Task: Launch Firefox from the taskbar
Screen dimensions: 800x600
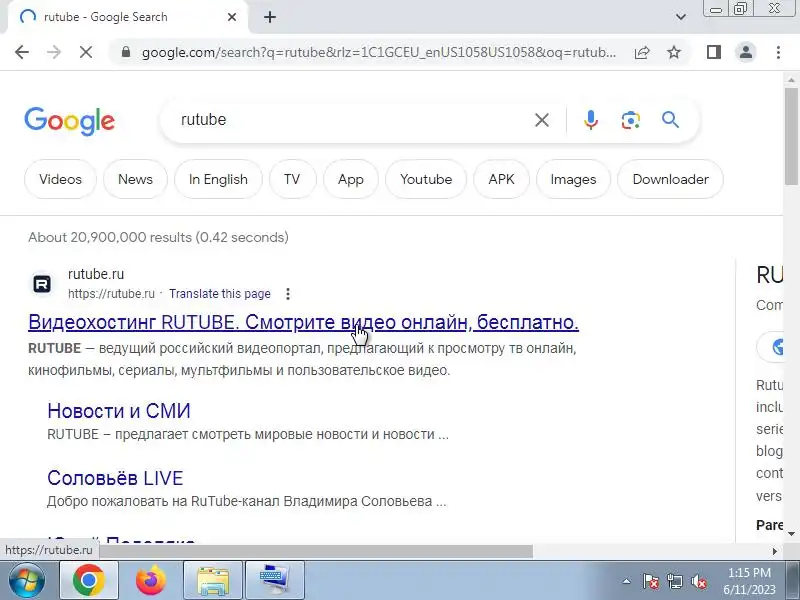Action: pyautogui.click(x=151, y=580)
